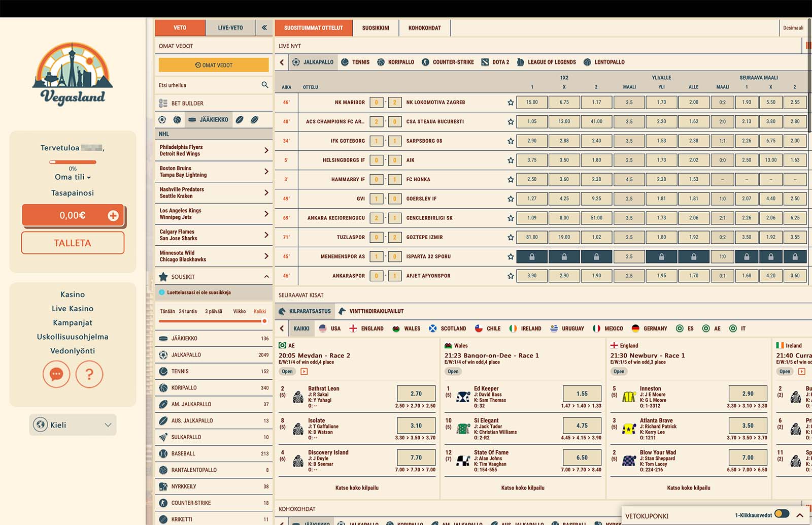Favorite the NK Maribor match with the star

click(x=511, y=103)
